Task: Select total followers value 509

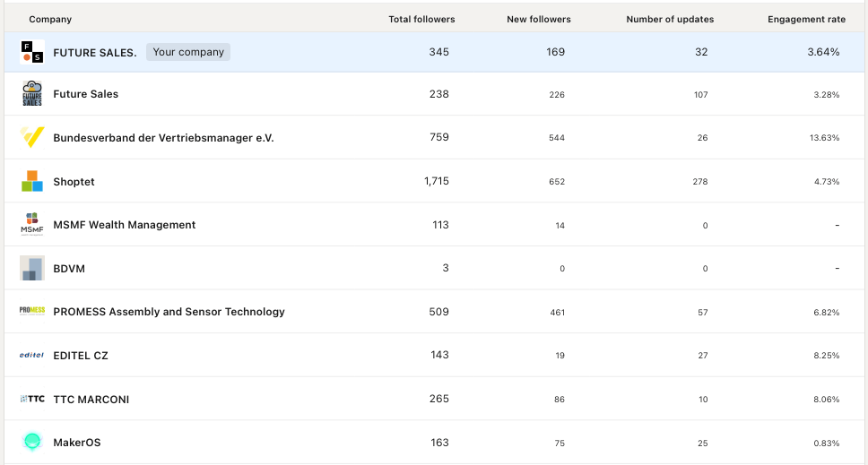Action: click(439, 312)
